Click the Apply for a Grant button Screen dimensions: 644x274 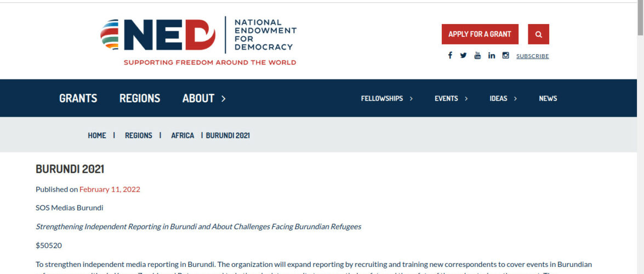pos(480,35)
